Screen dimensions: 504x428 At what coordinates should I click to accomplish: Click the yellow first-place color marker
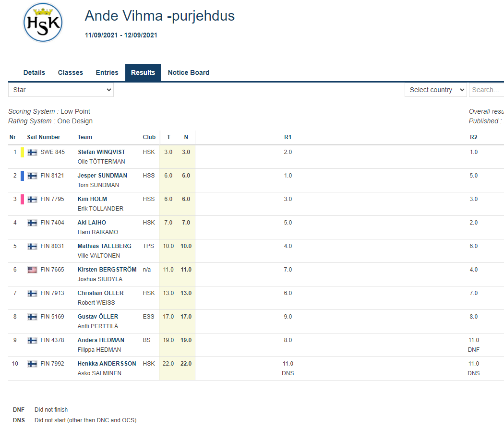tap(22, 152)
